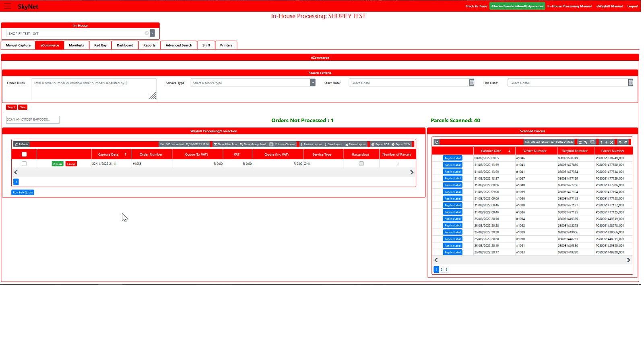
Task: Open the Start Date calendar picker
Action: pos(471,82)
